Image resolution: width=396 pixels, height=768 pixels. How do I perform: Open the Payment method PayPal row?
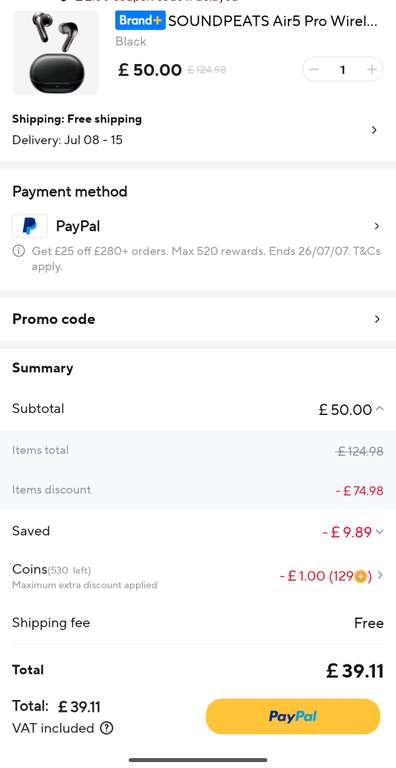coord(198,226)
